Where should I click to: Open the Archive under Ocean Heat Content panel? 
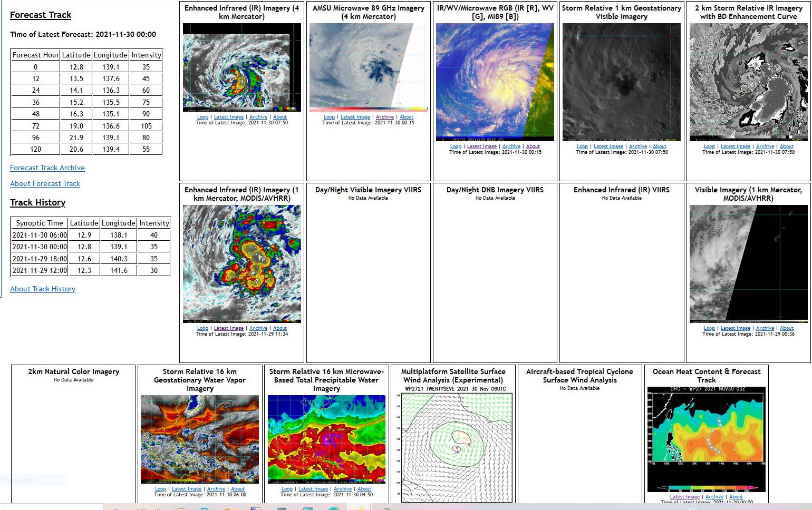click(714, 496)
